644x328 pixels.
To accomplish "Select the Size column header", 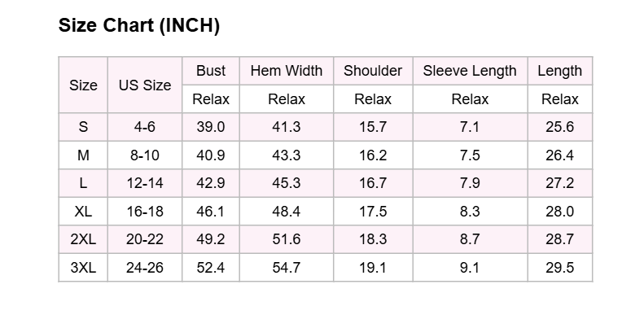I will point(83,85).
